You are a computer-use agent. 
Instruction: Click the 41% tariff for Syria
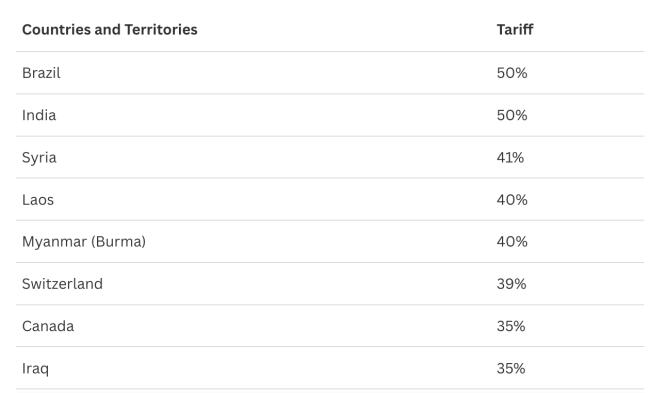pos(510,158)
